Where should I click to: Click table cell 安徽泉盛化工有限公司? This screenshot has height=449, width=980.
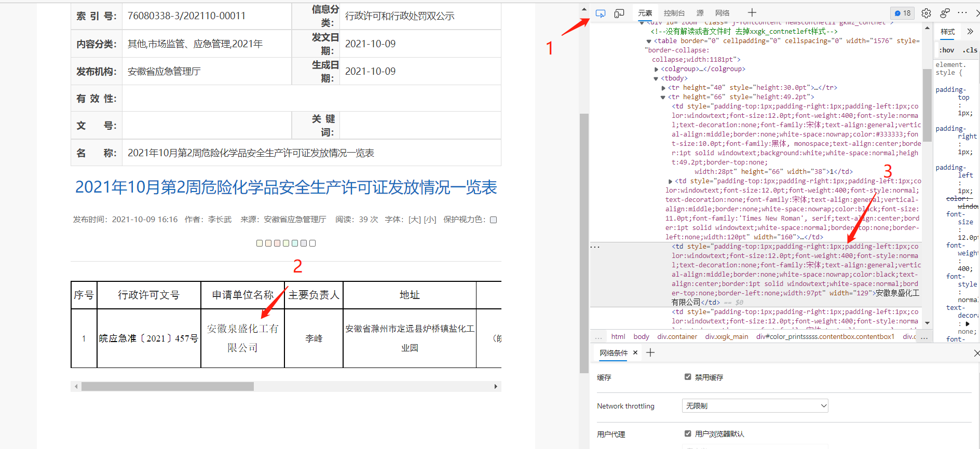[x=242, y=338]
